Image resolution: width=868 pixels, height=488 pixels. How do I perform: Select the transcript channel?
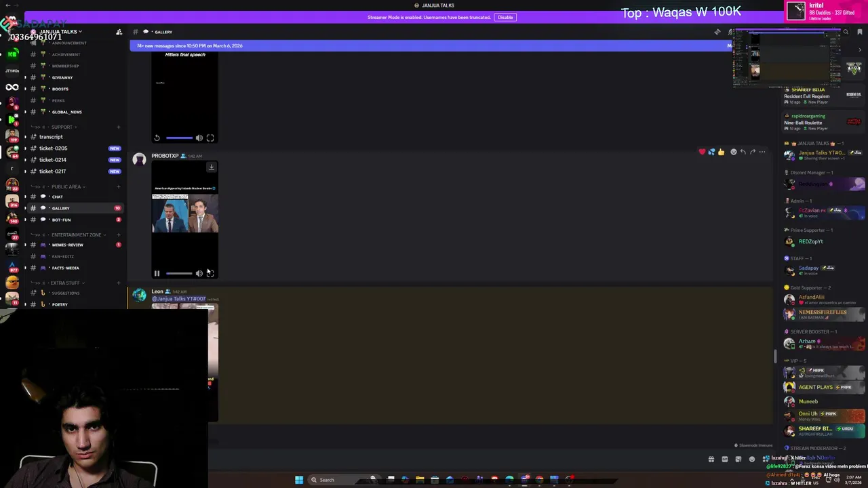click(x=74, y=137)
